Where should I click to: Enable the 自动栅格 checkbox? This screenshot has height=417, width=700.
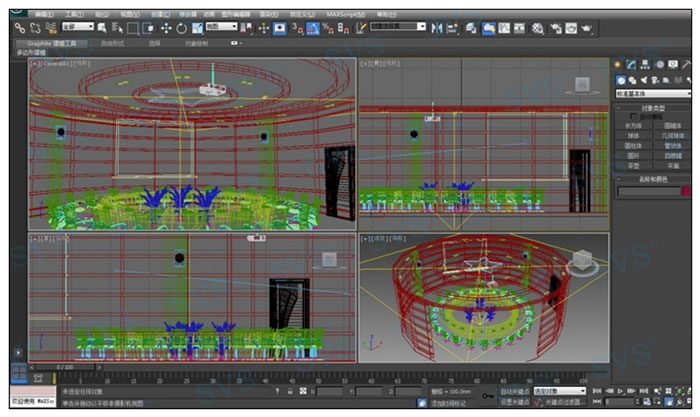coord(634,116)
